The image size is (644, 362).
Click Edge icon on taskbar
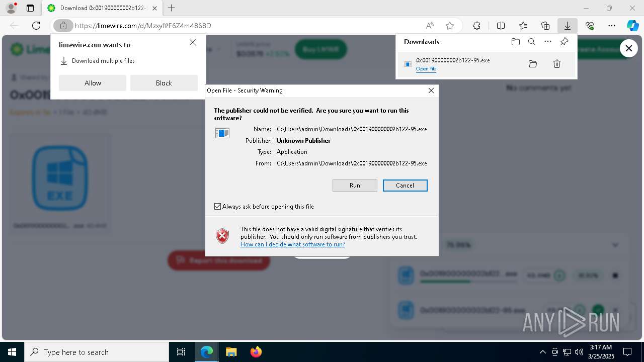tap(207, 352)
